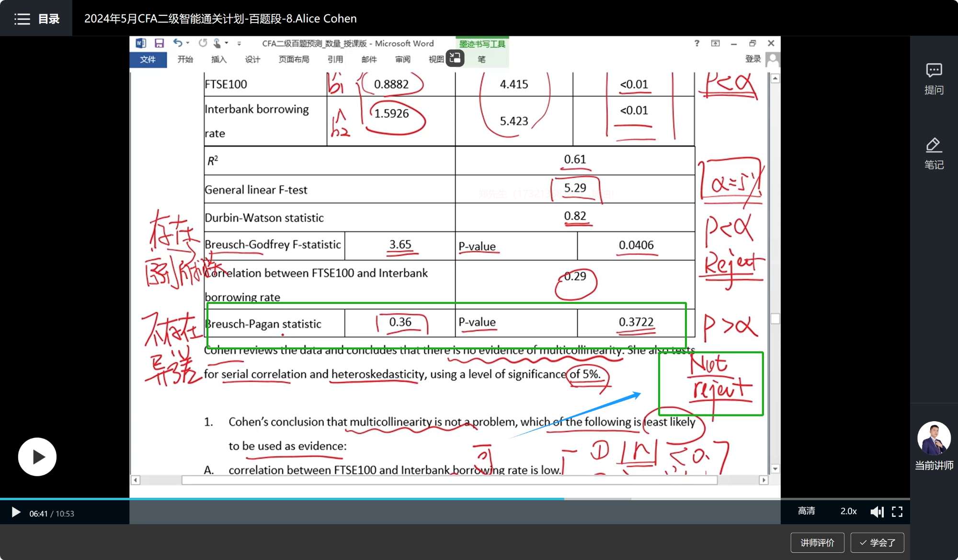Click 登录 in Word ribbon
The image size is (958, 560).
coord(753,59)
